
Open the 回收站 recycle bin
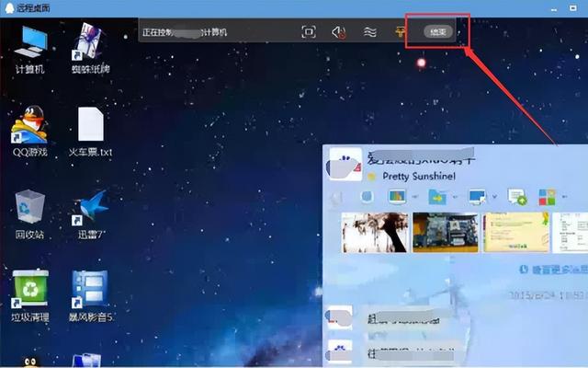click(30, 214)
